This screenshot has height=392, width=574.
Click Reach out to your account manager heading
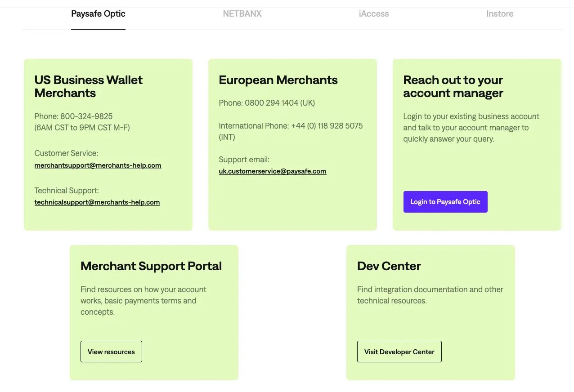453,86
